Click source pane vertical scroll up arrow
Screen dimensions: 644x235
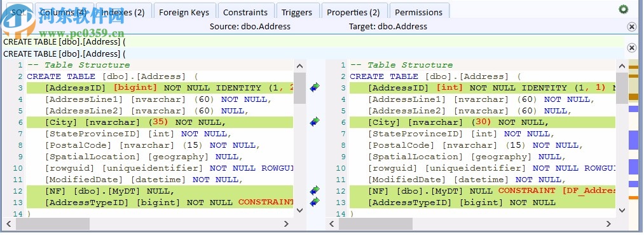300,66
